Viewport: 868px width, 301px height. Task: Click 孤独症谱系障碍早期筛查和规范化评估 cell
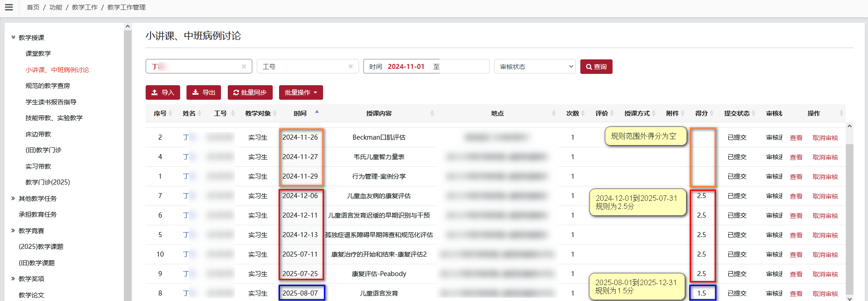pos(379,235)
